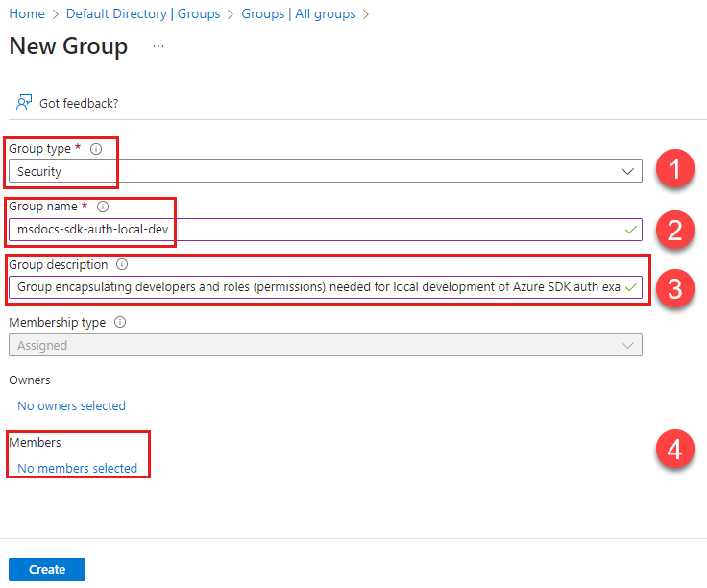
Task: Open the Membership type Assigned dropdown
Action: point(325,345)
